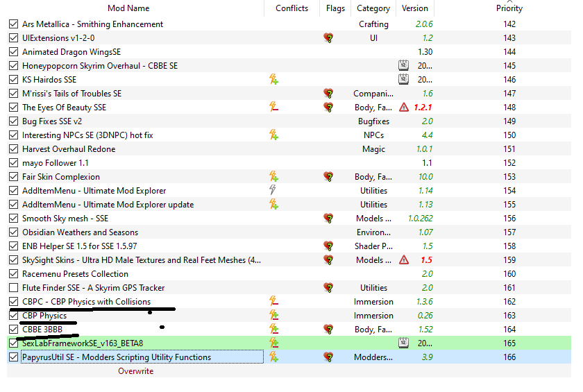Toggle the Animated Dragon WingsSE checkbox
Screen dimensions: 583x392
pos(13,51)
